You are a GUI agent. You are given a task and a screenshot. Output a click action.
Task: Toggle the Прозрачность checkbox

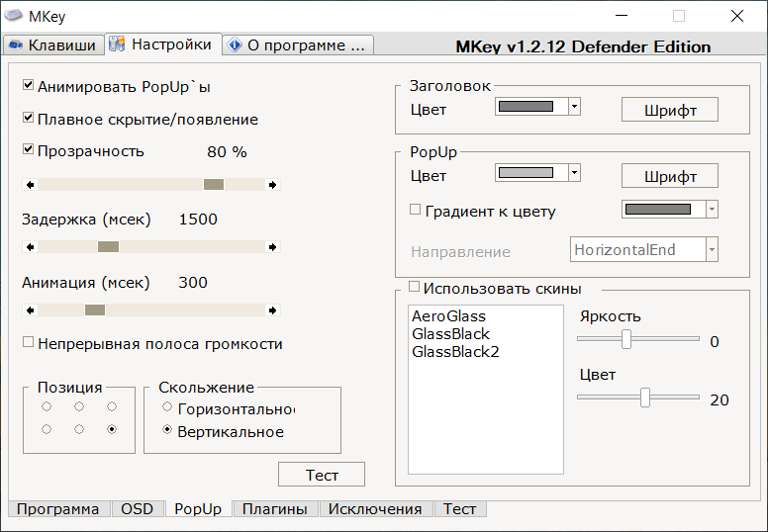28,149
